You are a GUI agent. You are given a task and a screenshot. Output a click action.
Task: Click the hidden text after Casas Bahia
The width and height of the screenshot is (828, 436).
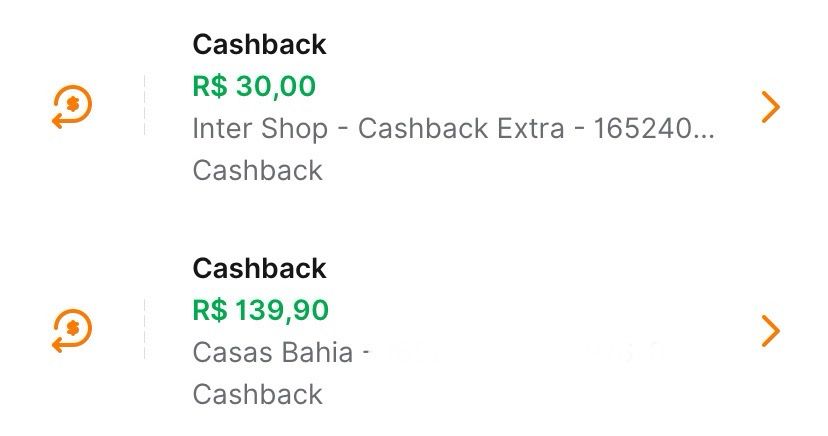pos(520,353)
